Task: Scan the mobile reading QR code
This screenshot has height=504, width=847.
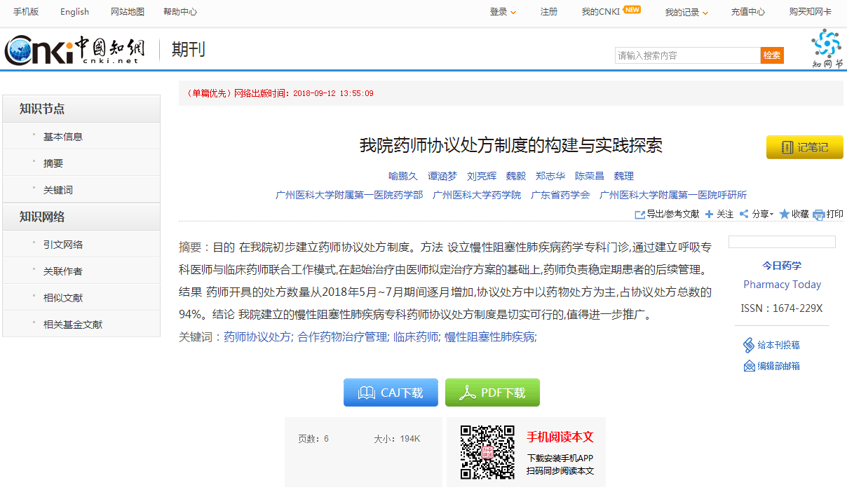Action: click(487, 452)
